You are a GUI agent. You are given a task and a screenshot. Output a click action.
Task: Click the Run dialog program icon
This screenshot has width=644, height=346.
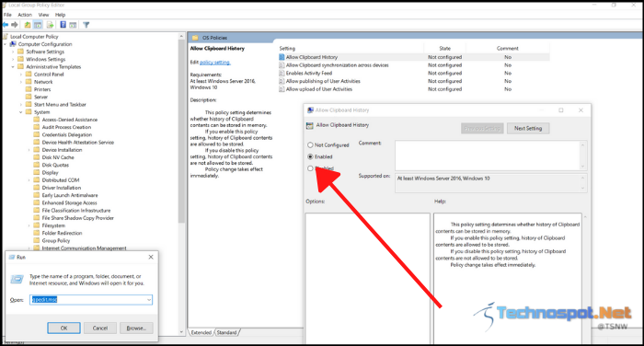pos(17,280)
